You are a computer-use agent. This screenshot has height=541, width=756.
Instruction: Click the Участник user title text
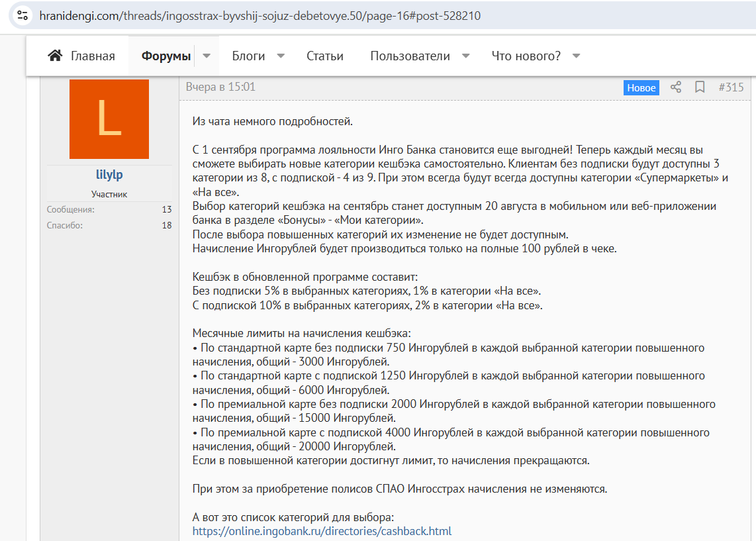pyautogui.click(x=109, y=194)
